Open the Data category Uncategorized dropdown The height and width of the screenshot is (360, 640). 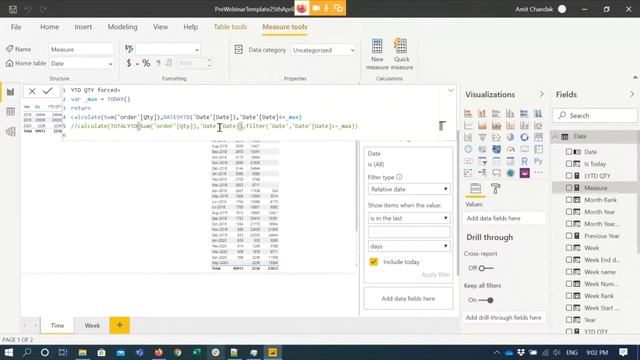click(323, 50)
